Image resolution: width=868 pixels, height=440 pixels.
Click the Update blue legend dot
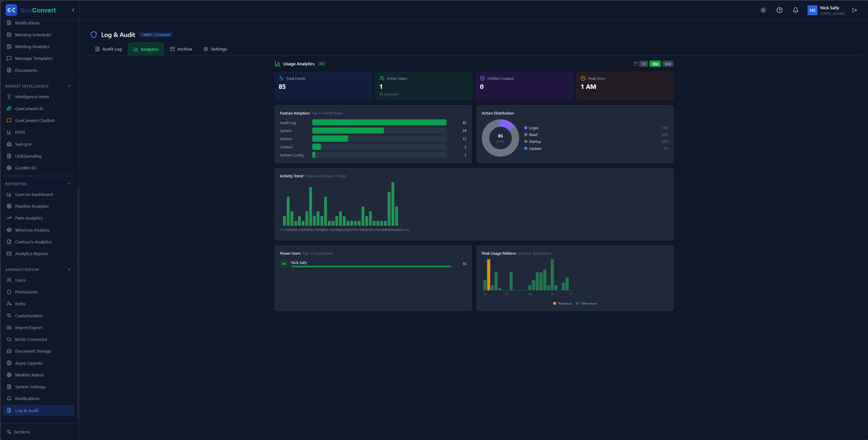[x=526, y=148]
